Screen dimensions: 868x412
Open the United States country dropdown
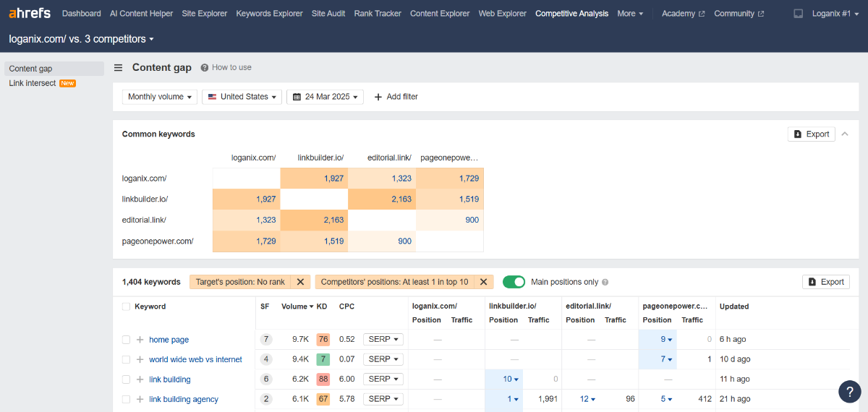tap(242, 97)
